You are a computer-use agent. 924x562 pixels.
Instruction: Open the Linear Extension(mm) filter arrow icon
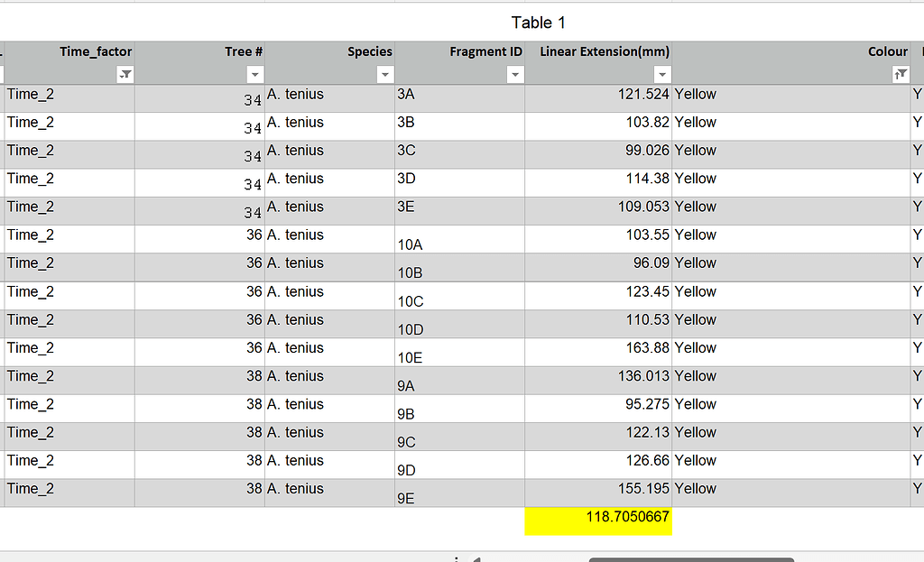[x=663, y=74]
